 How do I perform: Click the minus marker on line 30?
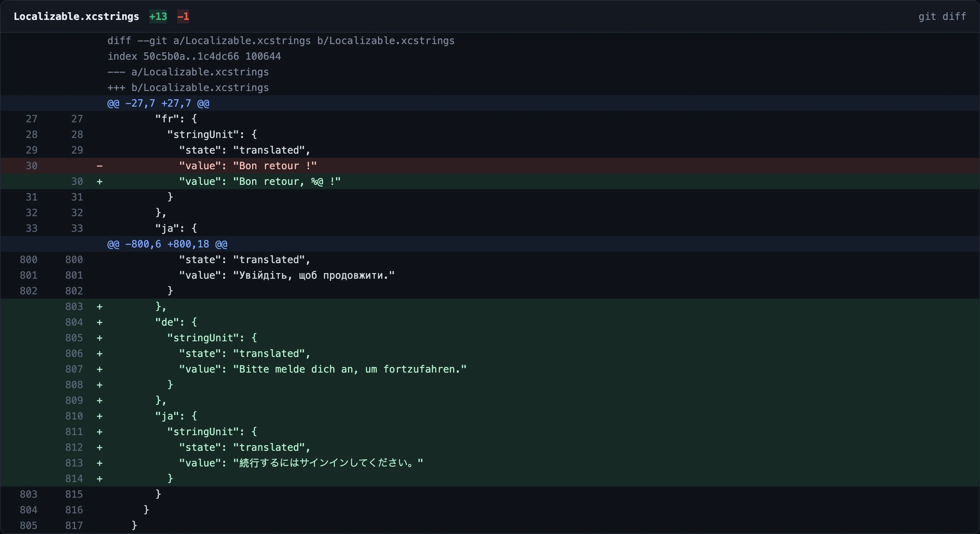tap(99, 166)
